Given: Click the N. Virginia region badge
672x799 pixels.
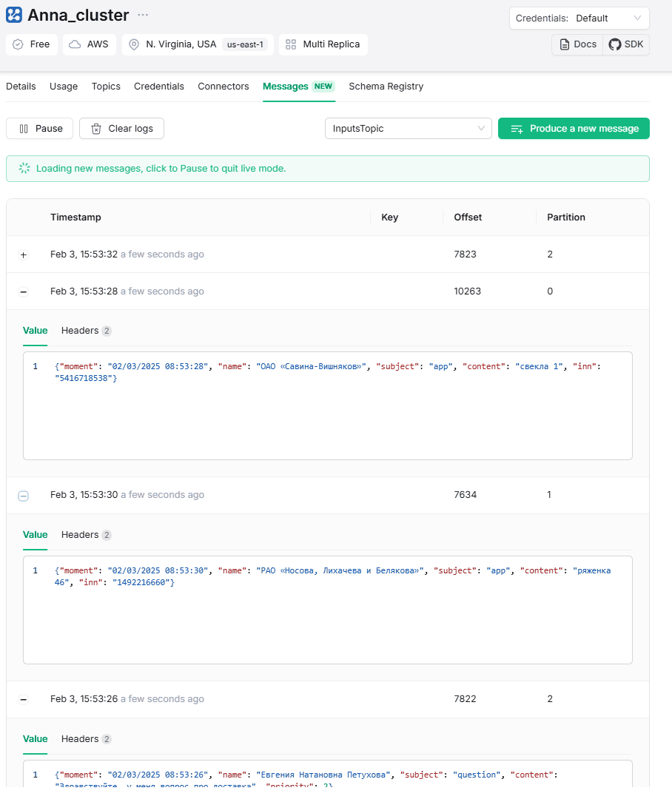Looking at the screenshot, I should (x=198, y=44).
